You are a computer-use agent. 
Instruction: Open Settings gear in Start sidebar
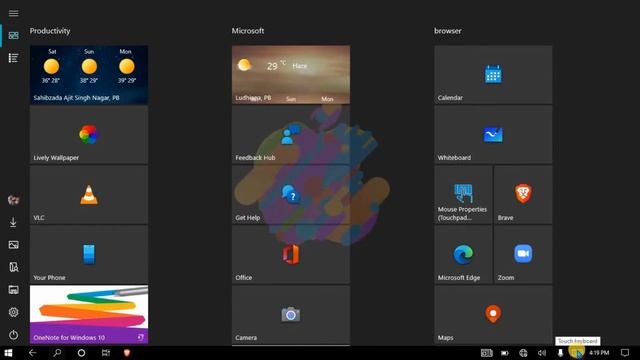click(13, 312)
